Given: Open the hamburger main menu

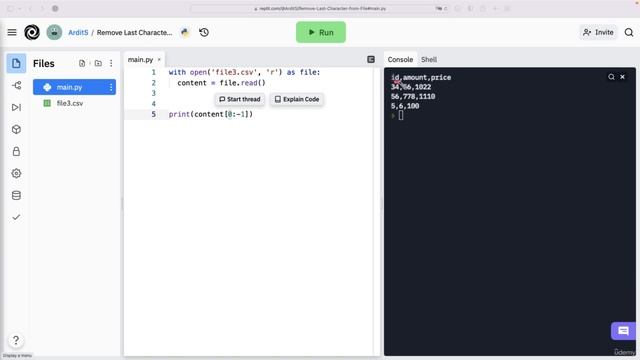Looking at the screenshot, I should click(x=12, y=32).
